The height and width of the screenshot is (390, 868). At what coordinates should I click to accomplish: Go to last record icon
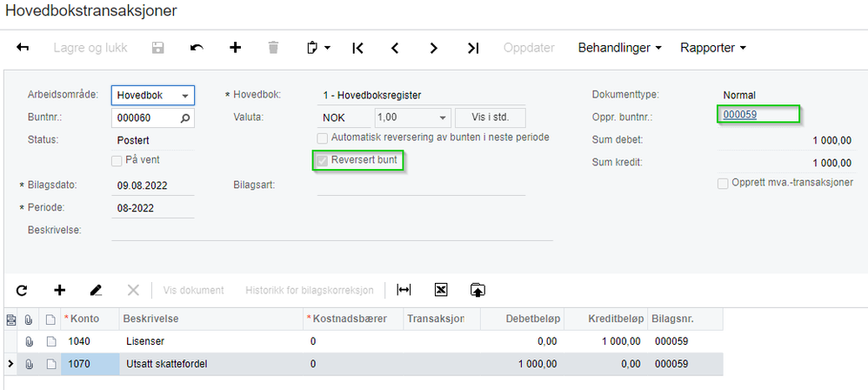tap(472, 48)
